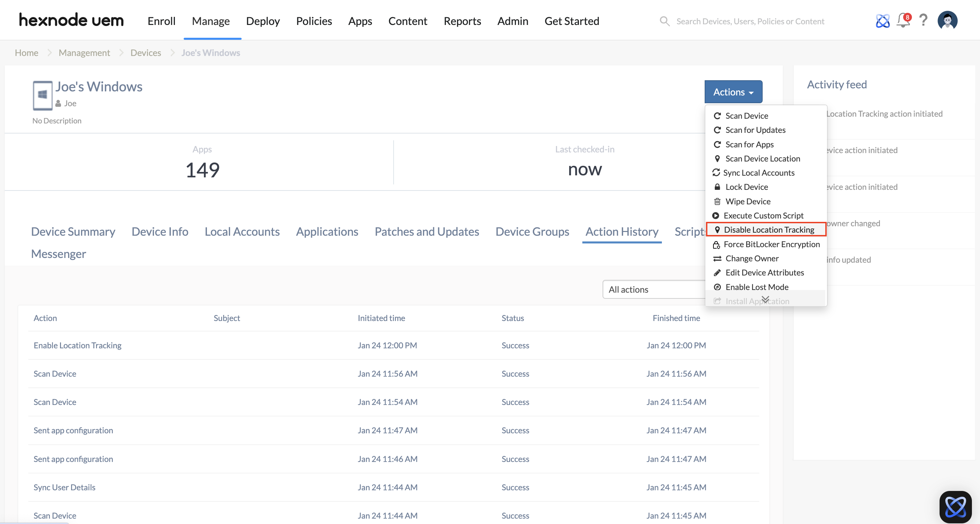Expand the Actions dropdown button
This screenshot has height=524, width=980.
click(733, 92)
